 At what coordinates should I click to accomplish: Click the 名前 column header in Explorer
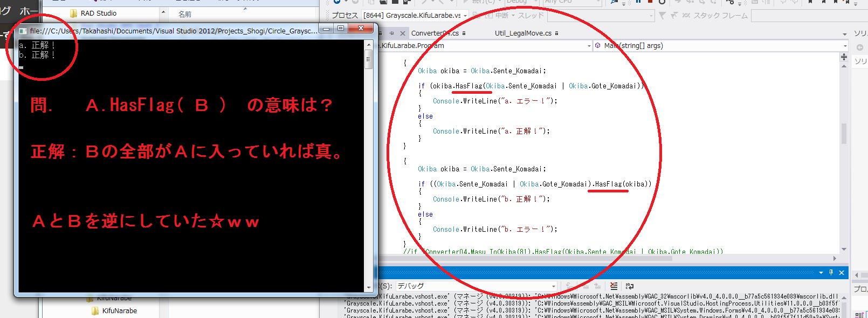[185, 14]
